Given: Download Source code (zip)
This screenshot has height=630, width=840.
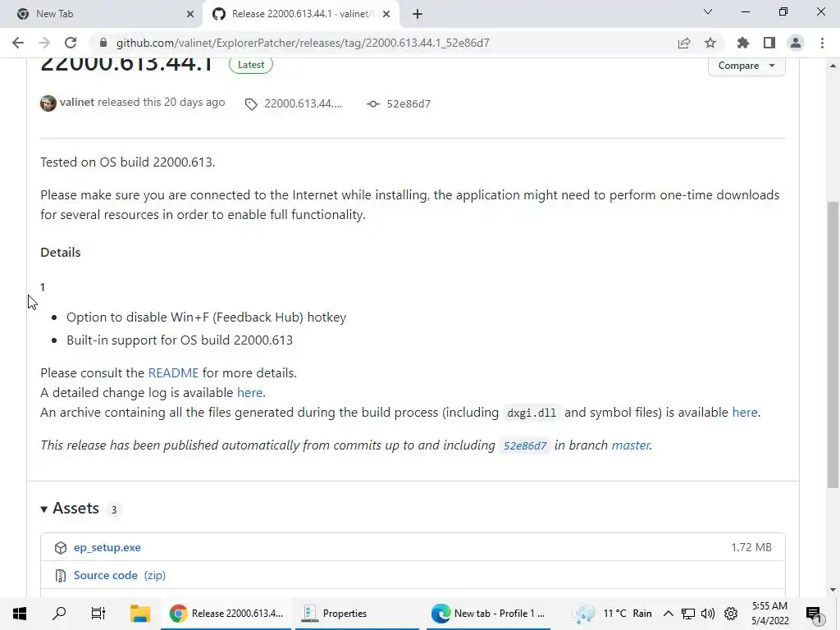Looking at the screenshot, I should (x=120, y=575).
